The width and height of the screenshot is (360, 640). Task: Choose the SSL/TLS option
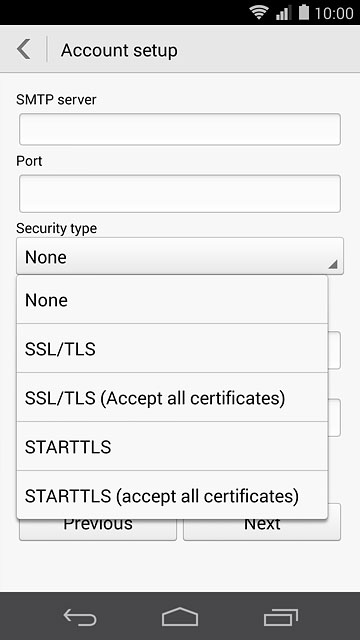point(172,349)
